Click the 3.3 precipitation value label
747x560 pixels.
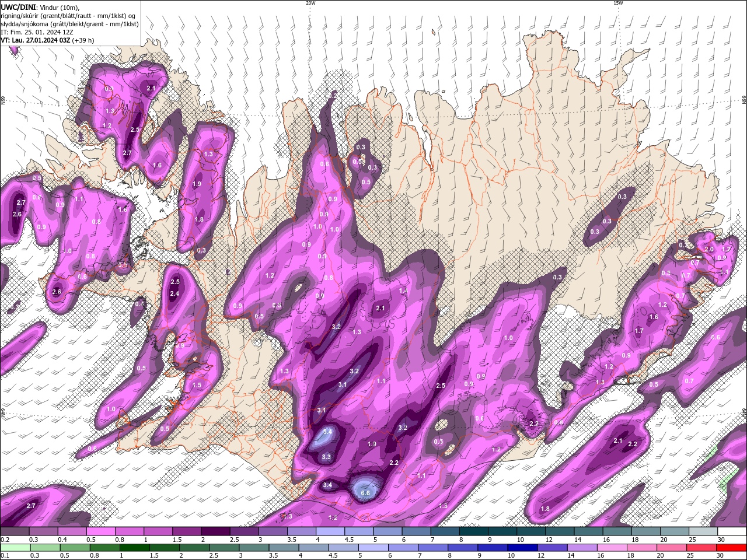326,457
